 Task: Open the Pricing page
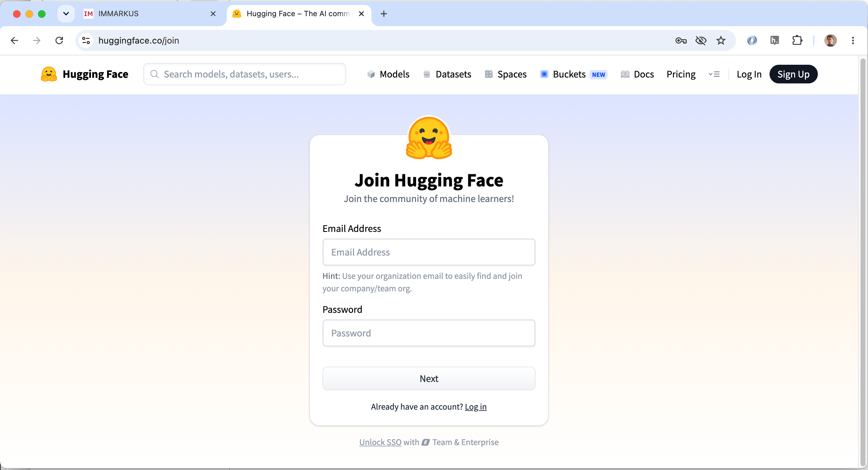(681, 74)
